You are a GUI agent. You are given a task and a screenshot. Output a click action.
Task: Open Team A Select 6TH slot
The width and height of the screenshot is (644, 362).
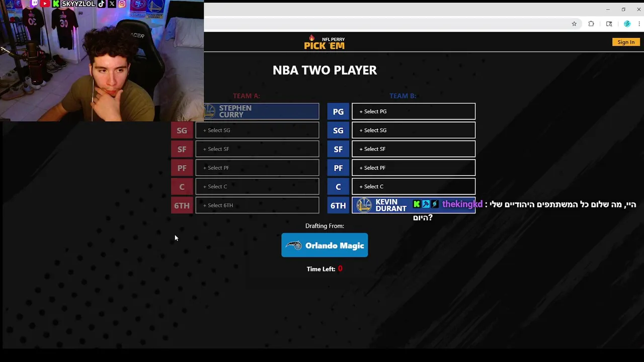[x=257, y=205]
